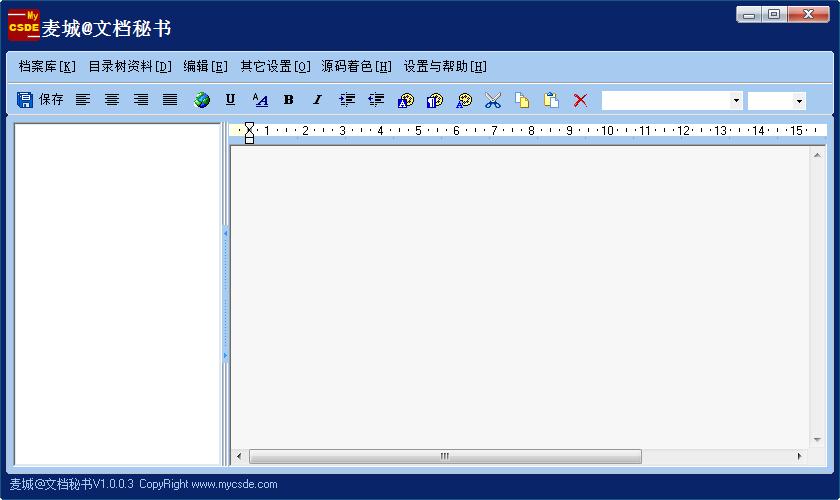This screenshot has height=500, width=840.
Task: Open the 设置与帮助[H] menu
Action: [x=445, y=66]
